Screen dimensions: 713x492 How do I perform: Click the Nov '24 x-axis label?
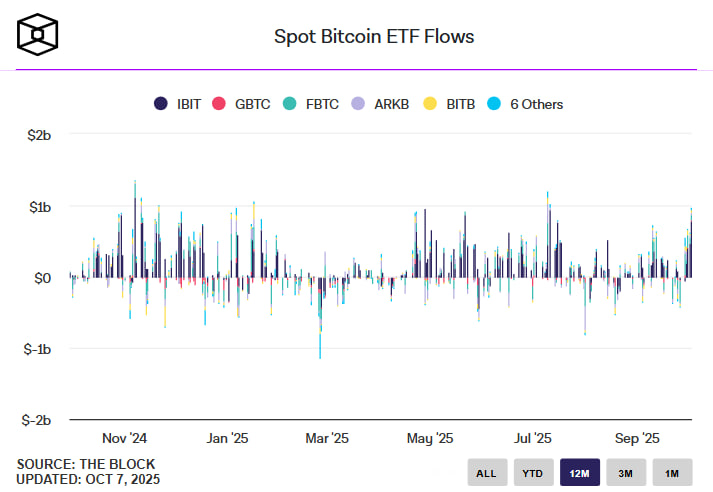125,438
